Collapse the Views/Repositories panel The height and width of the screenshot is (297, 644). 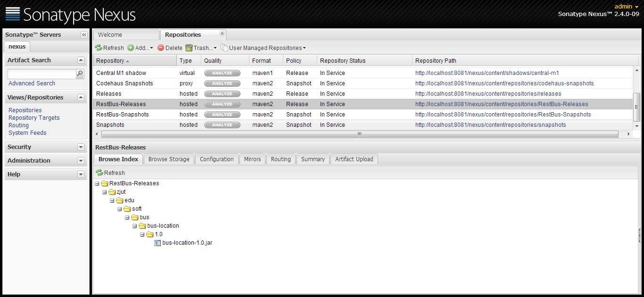(x=81, y=98)
